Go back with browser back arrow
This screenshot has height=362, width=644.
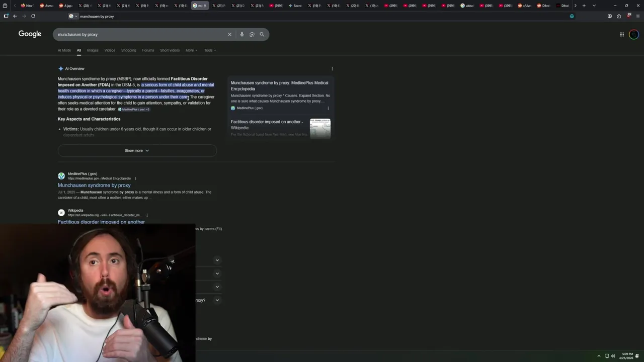click(x=15, y=16)
